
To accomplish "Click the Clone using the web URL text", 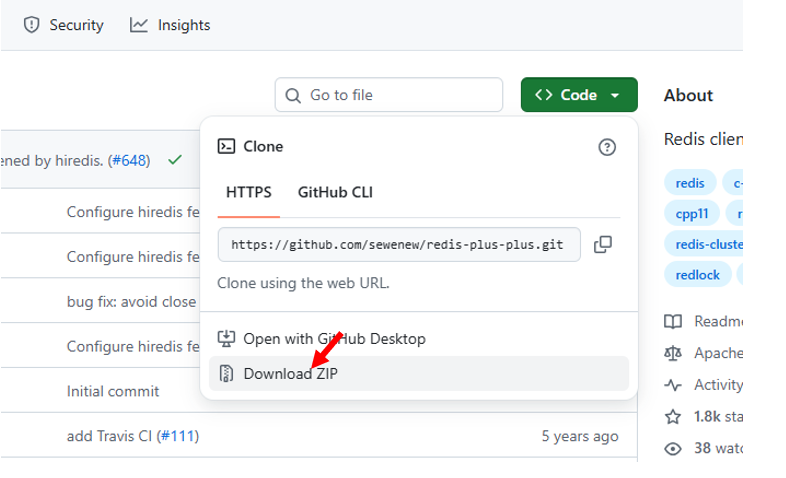I will tap(303, 283).
